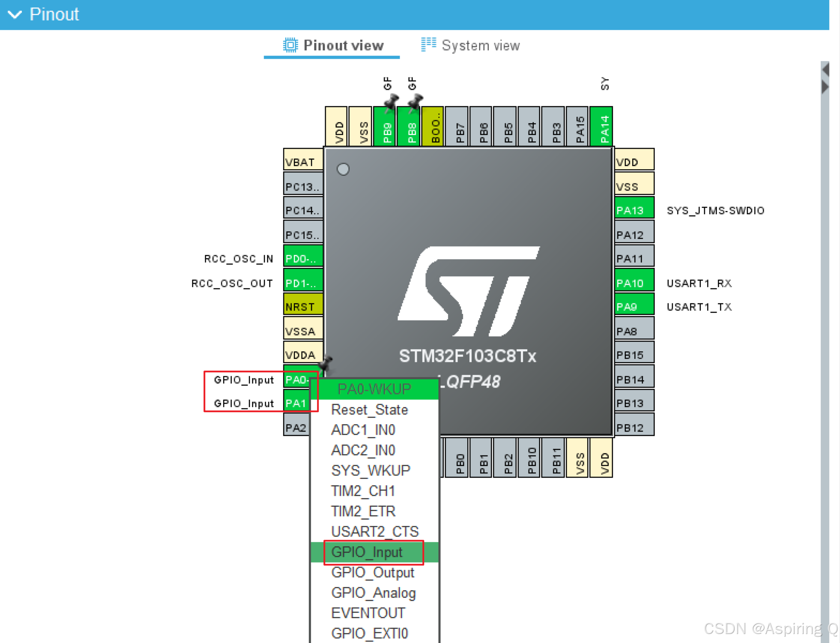Click the NRST pin
This screenshot has height=643, width=840.
(x=303, y=304)
